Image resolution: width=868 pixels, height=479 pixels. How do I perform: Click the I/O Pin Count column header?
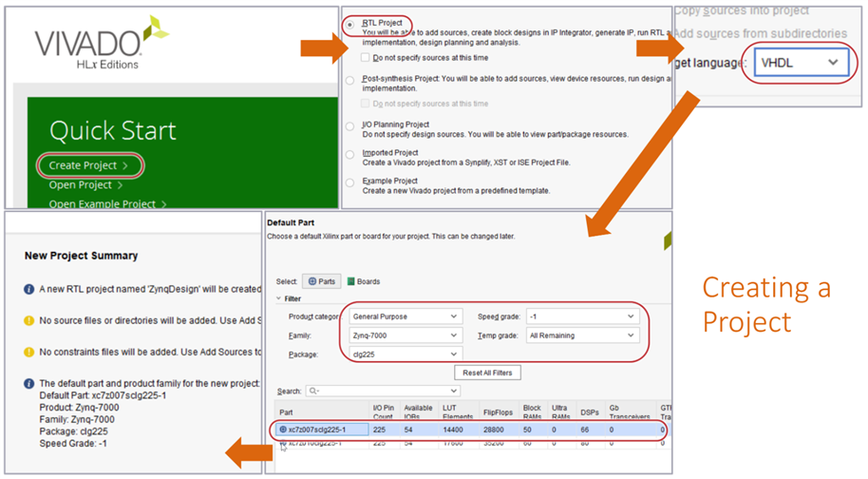coord(385,412)
